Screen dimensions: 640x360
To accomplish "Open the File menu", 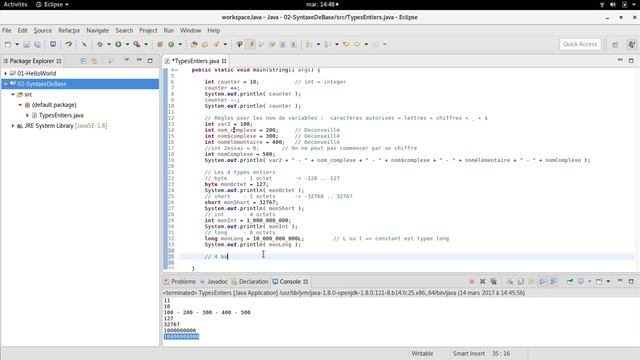I will 7,30.
